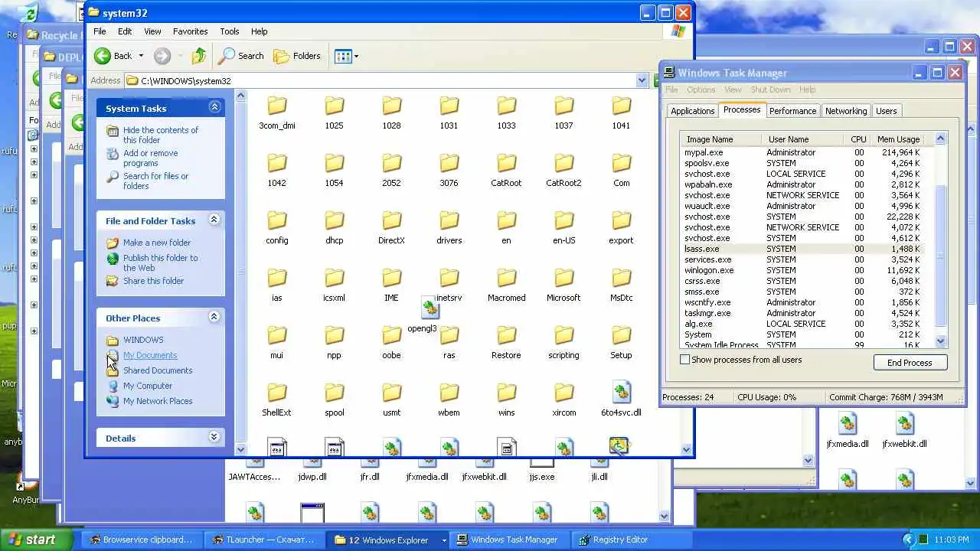980x551 pixels.
Task: Collapse the System Tasks panel
Action: coord(214,107)
